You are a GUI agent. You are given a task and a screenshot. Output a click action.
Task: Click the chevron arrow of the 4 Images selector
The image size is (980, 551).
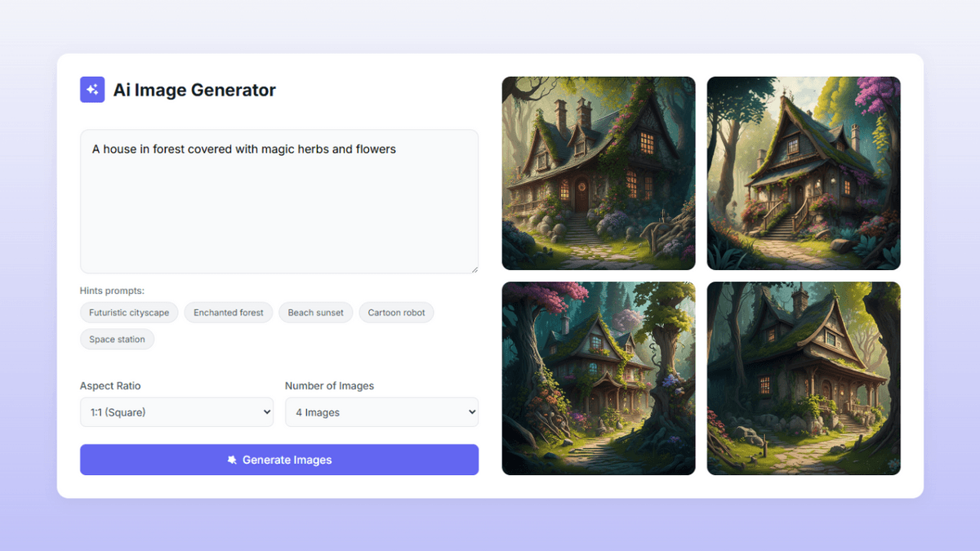coord(471,412)
